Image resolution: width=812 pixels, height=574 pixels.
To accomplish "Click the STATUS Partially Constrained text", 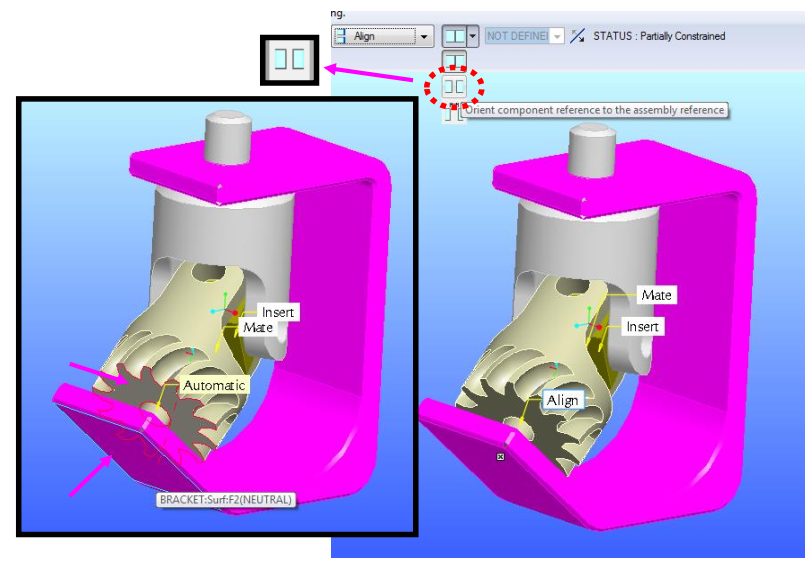I will (659, 36).
